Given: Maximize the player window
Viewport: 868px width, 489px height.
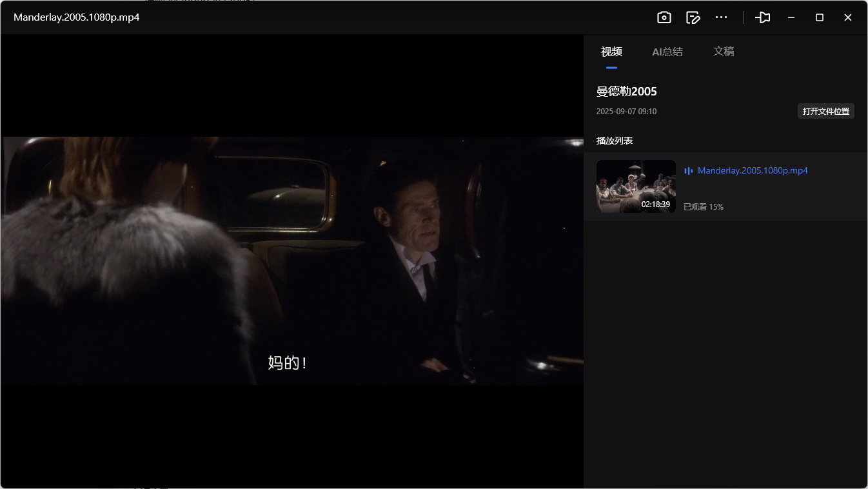Looking at the screenshot, I should coord(820,17).
